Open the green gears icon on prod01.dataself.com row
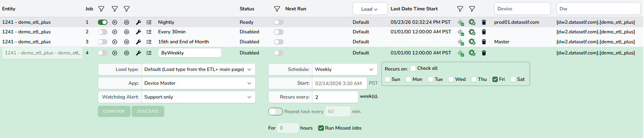The width and height of the screenshot is (644, 138). [x=472, y=22]
